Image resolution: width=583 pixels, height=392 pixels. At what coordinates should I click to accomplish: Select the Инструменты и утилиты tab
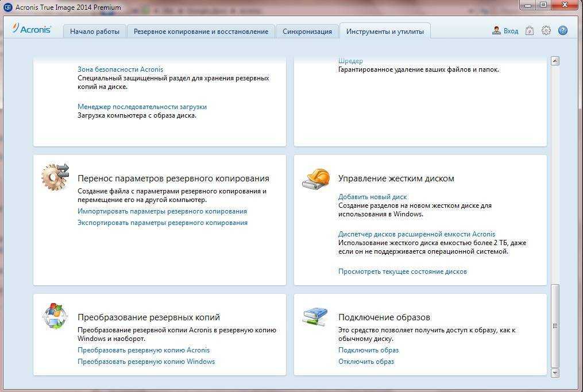pyautogui.click(x=385, y=32)
